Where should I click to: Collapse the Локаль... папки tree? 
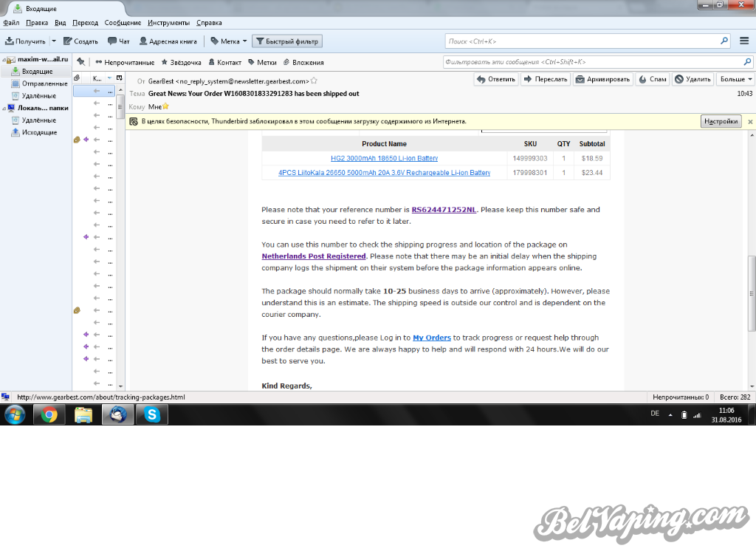pyautogui.click(x=4, y=109)
